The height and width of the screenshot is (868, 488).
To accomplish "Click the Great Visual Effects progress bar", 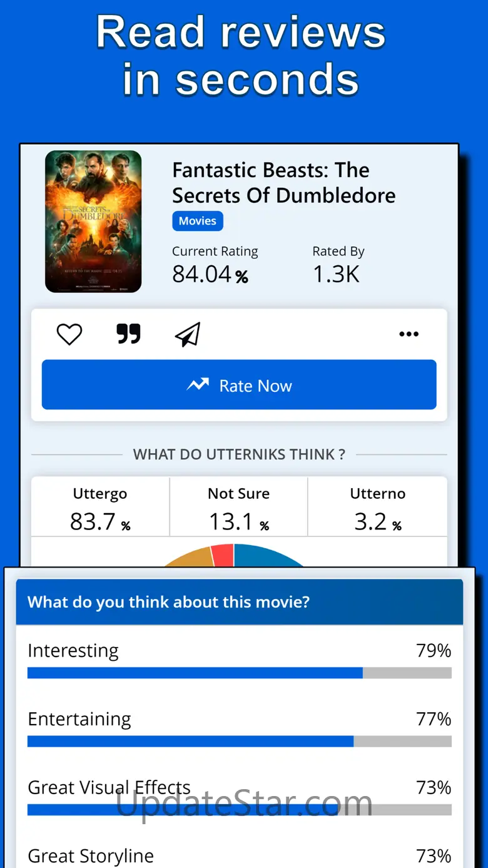I will (x=239, y=810).
